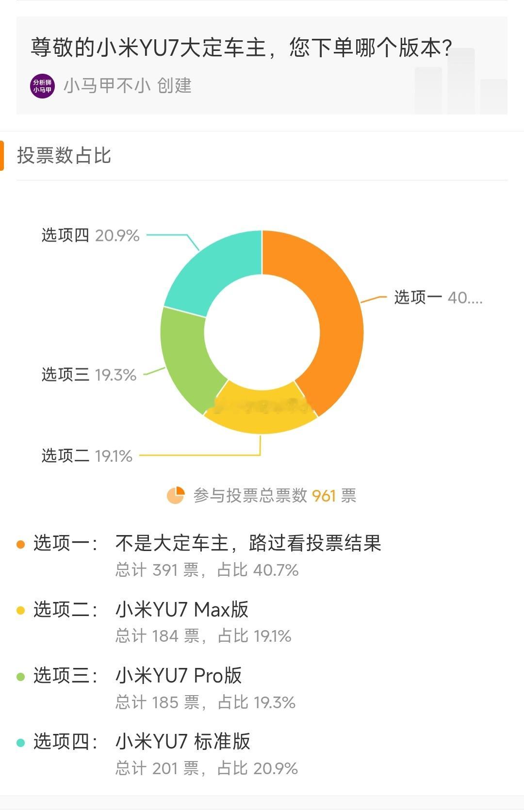This screenshot has height=812, width=524.
Task: Select the 小米YU7 Max版 option row
Action: (x=262, y=622)
